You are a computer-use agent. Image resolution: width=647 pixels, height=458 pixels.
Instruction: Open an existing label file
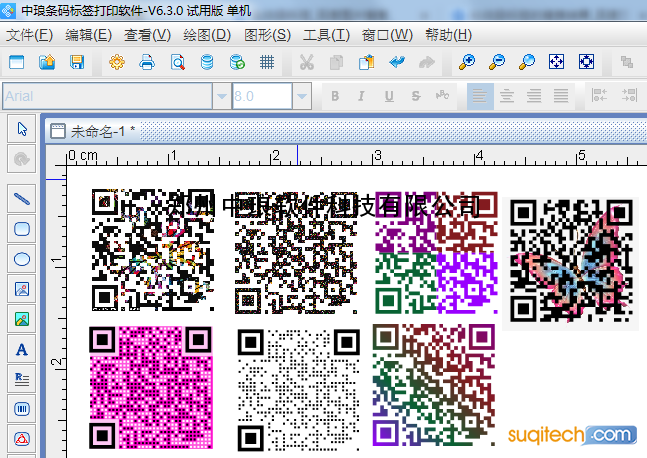pyautogui.click(x=47, y=62)
